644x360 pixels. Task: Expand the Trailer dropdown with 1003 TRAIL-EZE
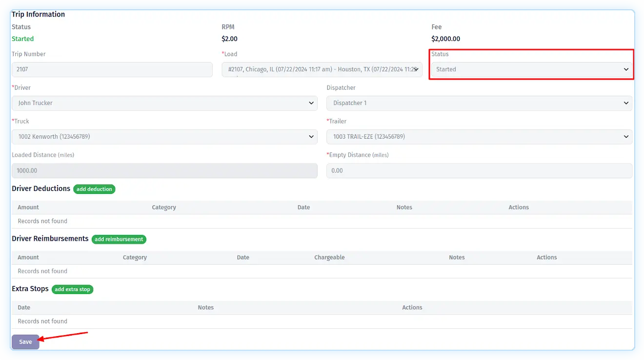[479, 137]
